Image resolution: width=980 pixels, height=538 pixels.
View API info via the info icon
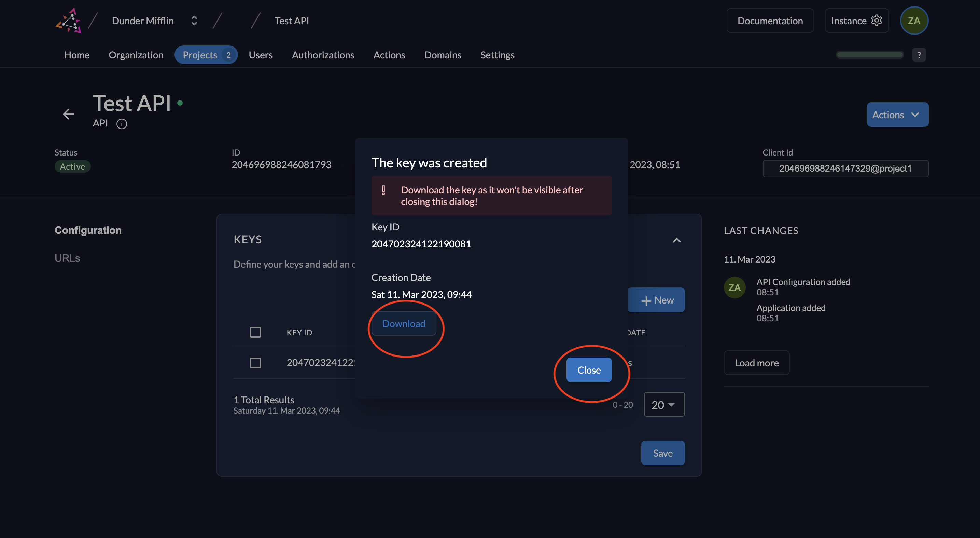pyautogui.click(x=122, y=124)
